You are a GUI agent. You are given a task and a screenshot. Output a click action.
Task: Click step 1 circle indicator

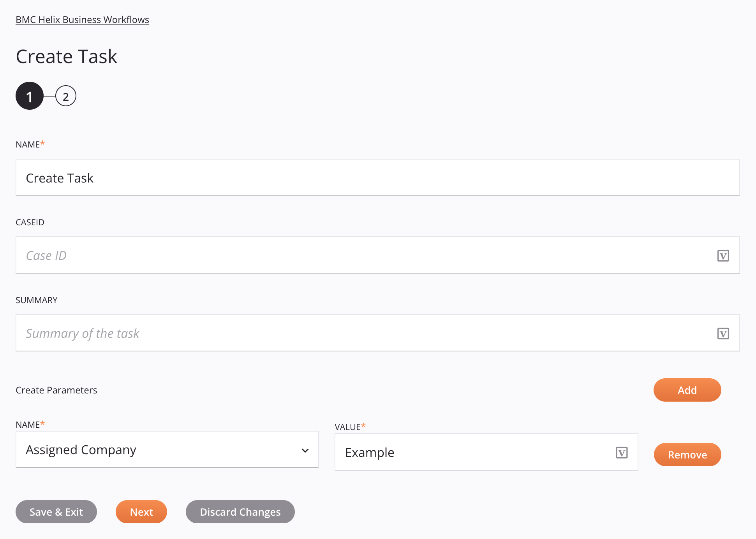[x=29, y=95]
